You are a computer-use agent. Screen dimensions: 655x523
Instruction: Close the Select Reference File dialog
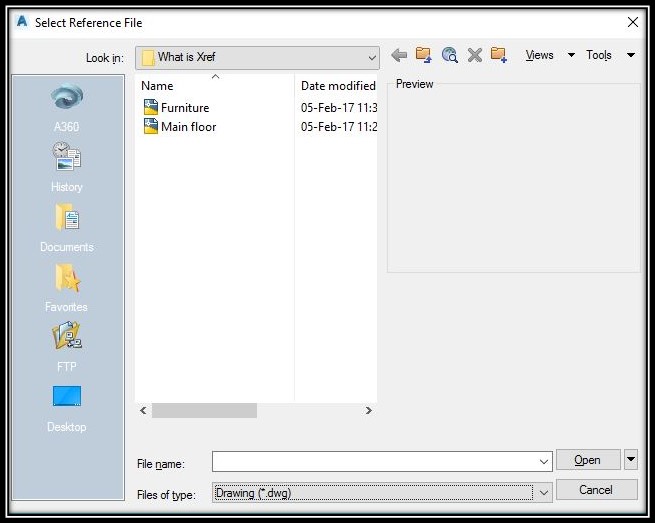tap(633, 22)
